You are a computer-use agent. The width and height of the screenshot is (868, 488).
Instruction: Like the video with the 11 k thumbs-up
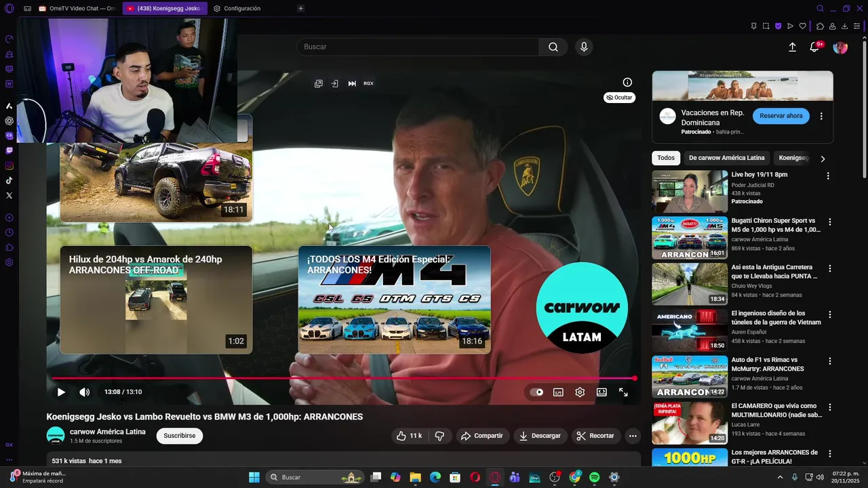click(409, 436)
